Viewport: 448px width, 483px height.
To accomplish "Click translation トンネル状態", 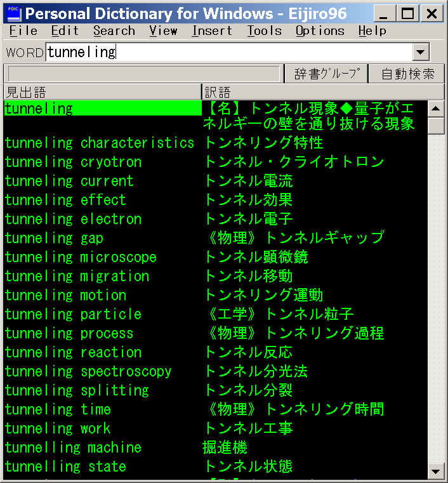I will 248,466.
